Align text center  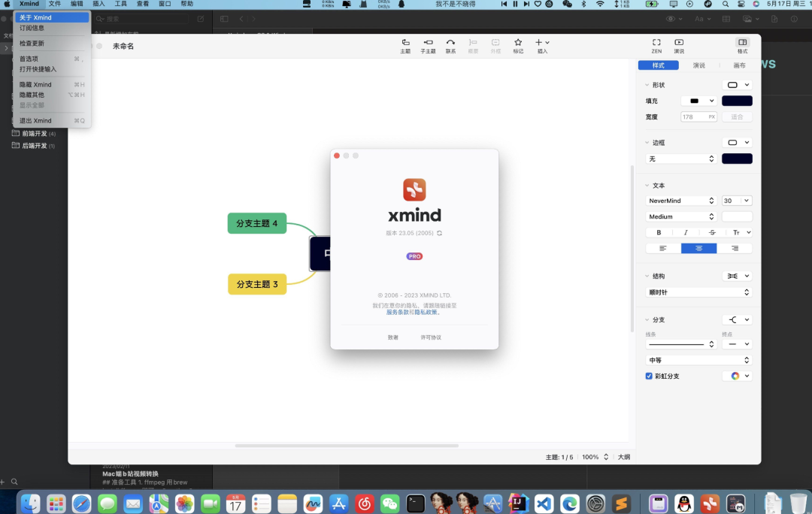(698, 249)
